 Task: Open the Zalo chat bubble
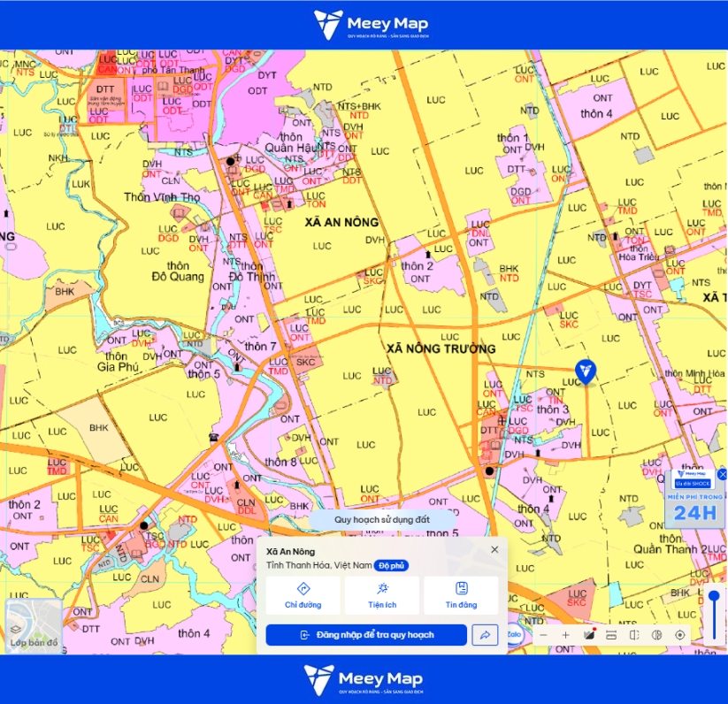tap(514, 634)
